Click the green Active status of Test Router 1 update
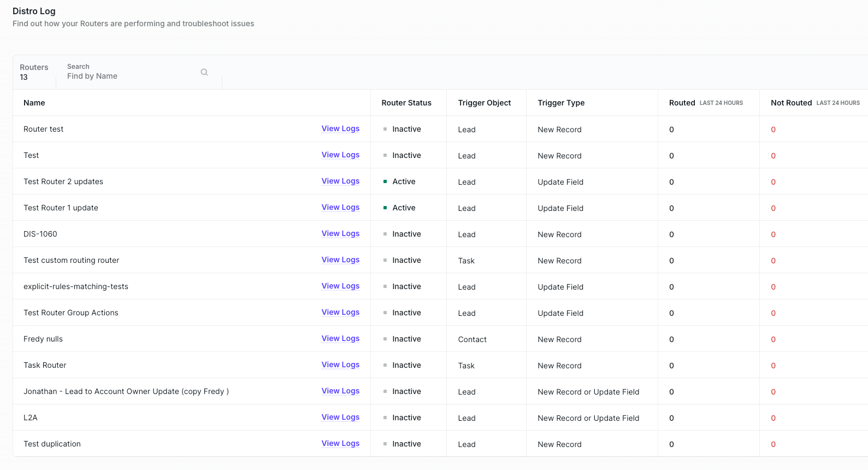The width and height of the screenshot is (868, 470). pyautogui.click(x=403, y=208)
